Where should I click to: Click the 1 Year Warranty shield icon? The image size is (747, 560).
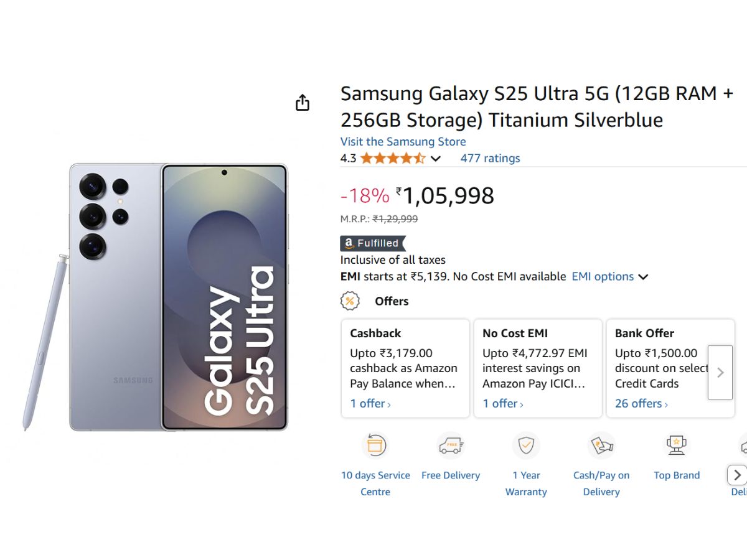[526, 446]
